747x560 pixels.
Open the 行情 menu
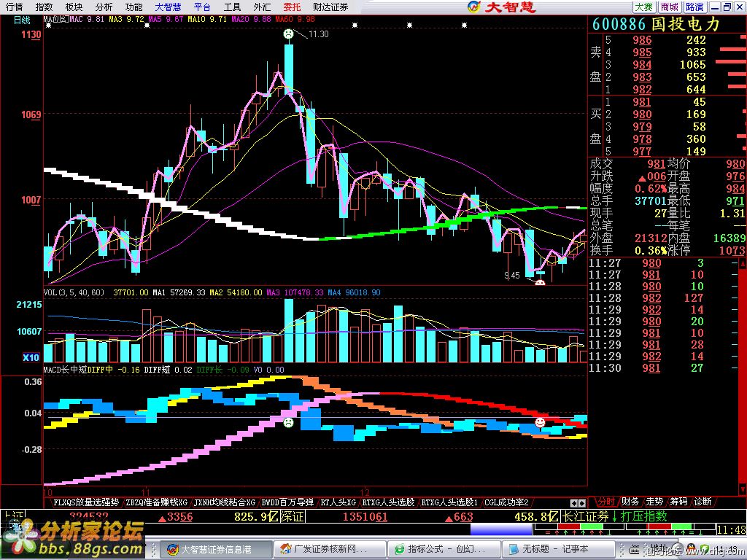pos(14,7)
